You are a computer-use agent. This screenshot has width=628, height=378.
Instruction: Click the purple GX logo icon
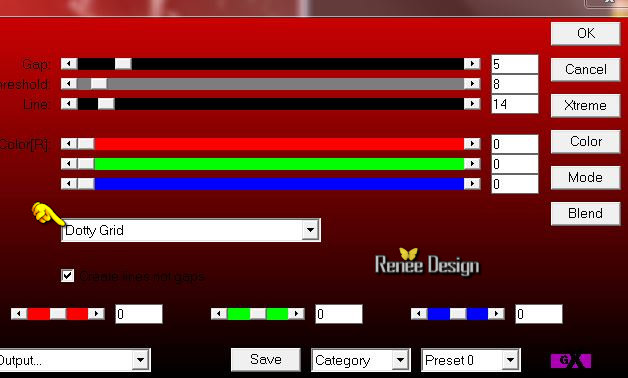point(571,360)
